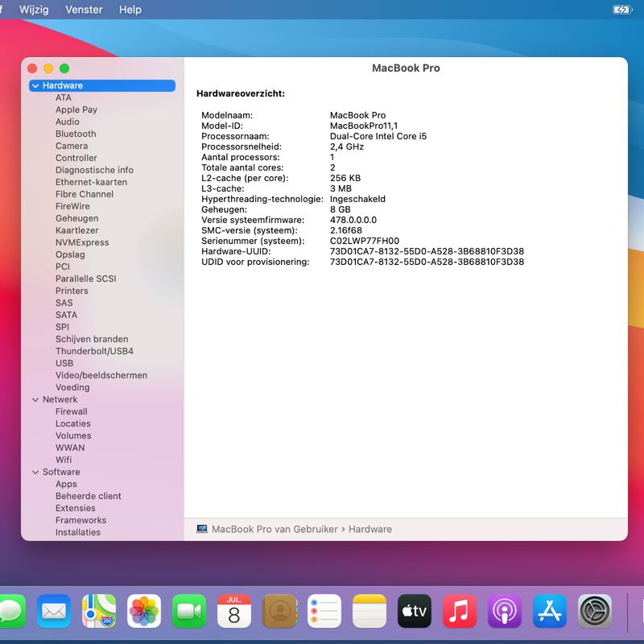The image size is (644, 644).
Task: Select Opslag in the sidebar
Action: point(70,254)
